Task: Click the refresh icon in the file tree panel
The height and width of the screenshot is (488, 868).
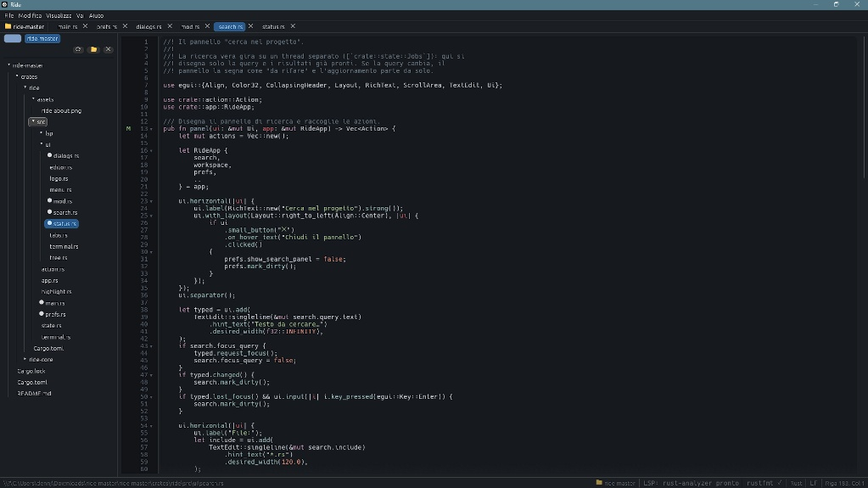Action: [78, 49]
